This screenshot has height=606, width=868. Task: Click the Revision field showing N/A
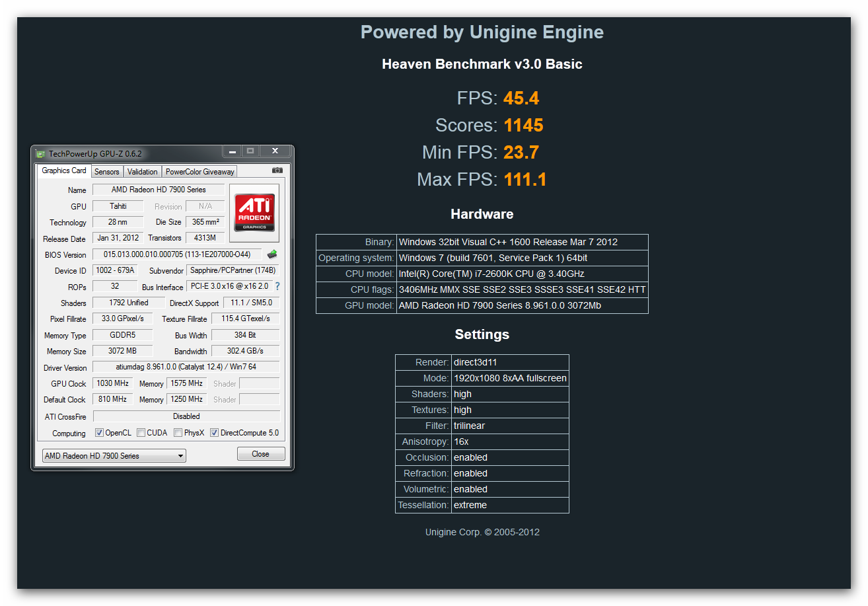[x=205, y=206]
